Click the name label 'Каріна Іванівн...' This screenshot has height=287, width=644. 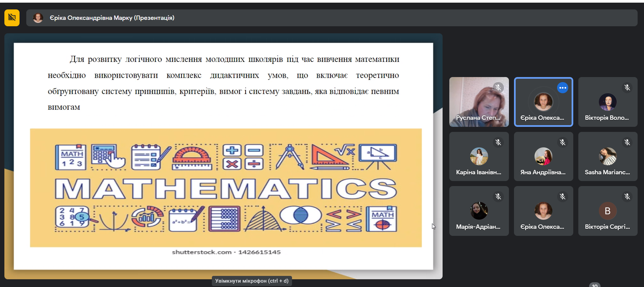tap(479, 172)
